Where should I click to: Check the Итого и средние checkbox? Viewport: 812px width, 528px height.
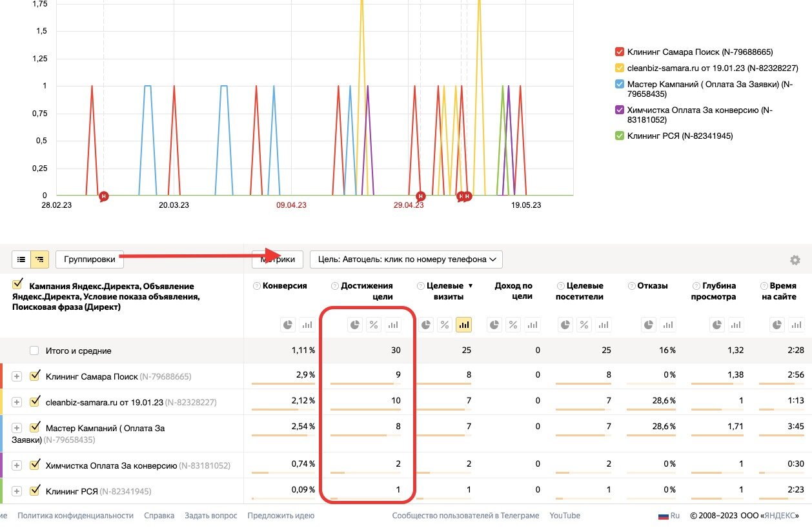coord(35,350)
